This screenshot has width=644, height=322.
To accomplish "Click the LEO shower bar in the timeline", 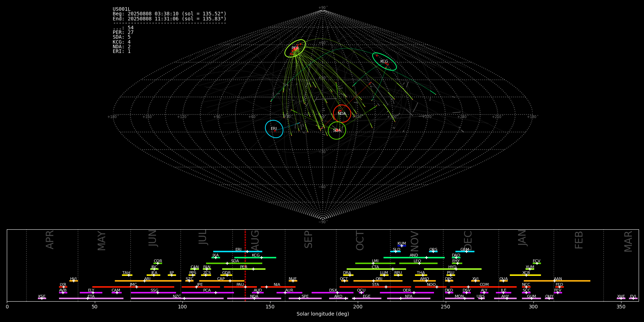I will pos(418,263).
